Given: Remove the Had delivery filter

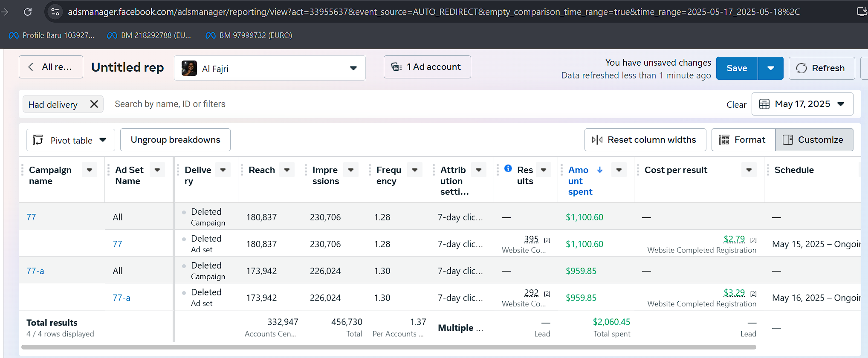Looking at the screenshot, I should [94, 104].
